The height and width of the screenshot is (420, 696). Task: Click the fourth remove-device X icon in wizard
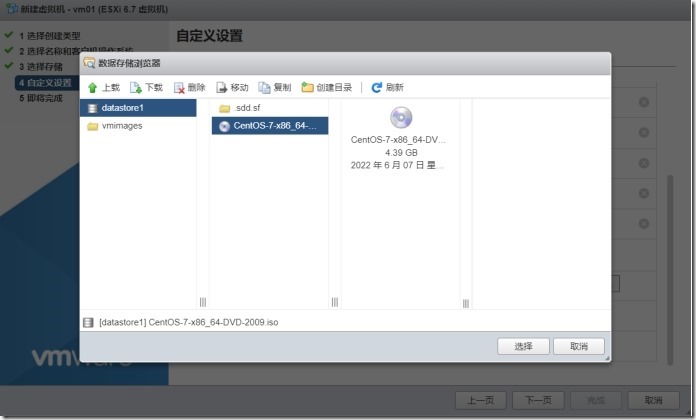click(x=644, y=193)
